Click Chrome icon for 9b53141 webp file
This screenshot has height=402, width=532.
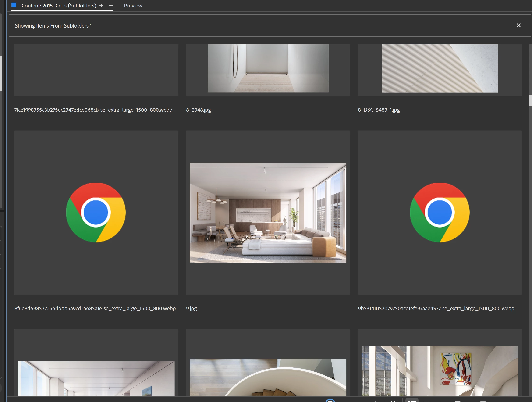pyautogui.click(x=440, y=212)
